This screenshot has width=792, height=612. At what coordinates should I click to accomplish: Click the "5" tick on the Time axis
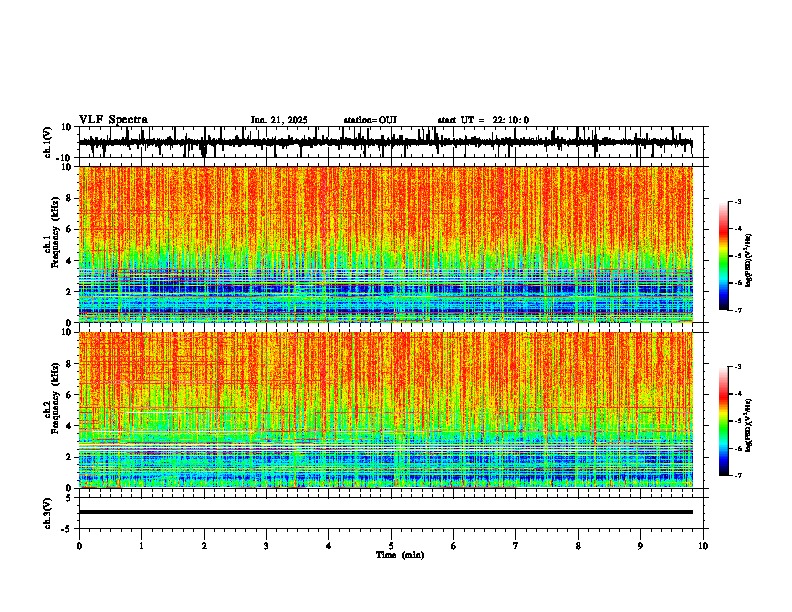point(391,546)
